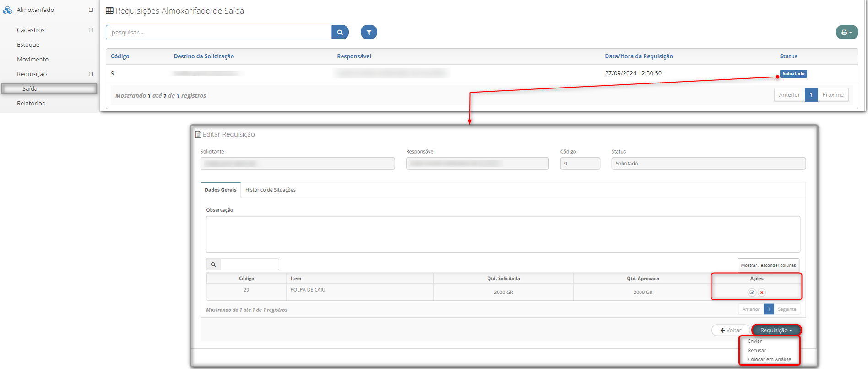Open the Estoque menu item
The width and height of the screenshot is (868, 369).
click(28, 44)
